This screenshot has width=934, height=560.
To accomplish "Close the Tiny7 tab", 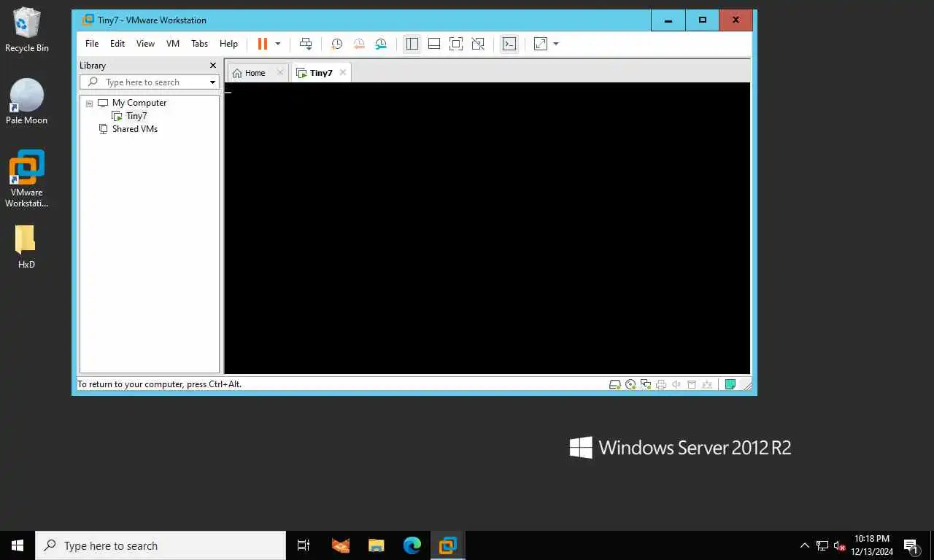I will (343, 73).
